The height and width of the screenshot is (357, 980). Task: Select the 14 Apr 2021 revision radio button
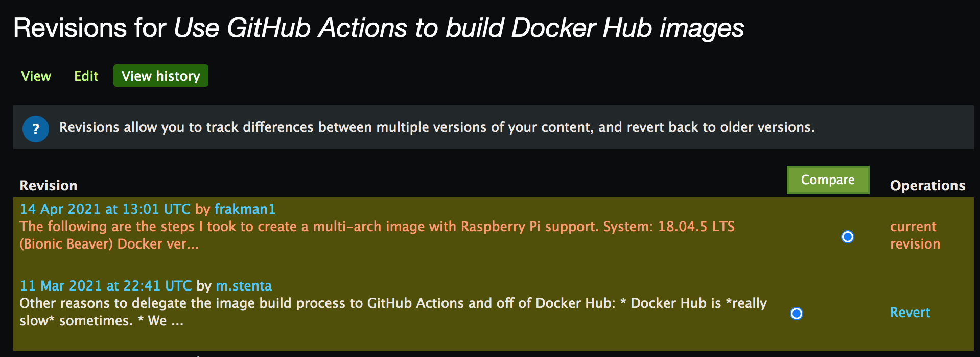847,237
